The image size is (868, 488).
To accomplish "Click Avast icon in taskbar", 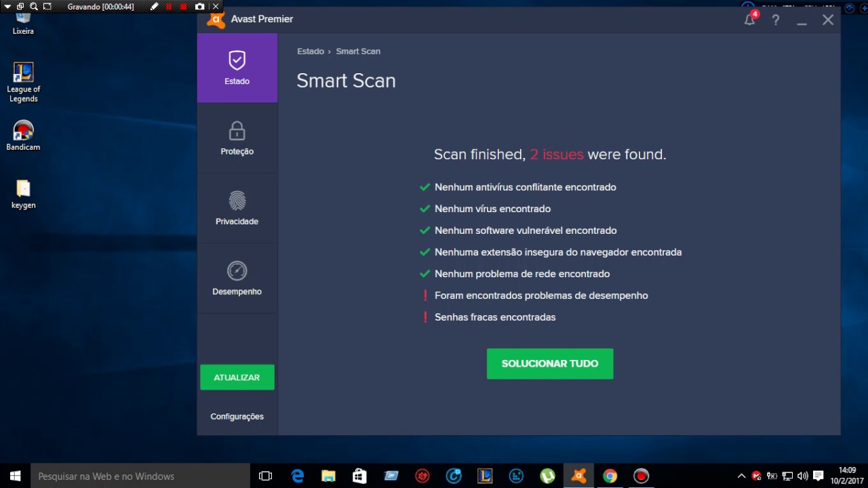I will [578, 476].
